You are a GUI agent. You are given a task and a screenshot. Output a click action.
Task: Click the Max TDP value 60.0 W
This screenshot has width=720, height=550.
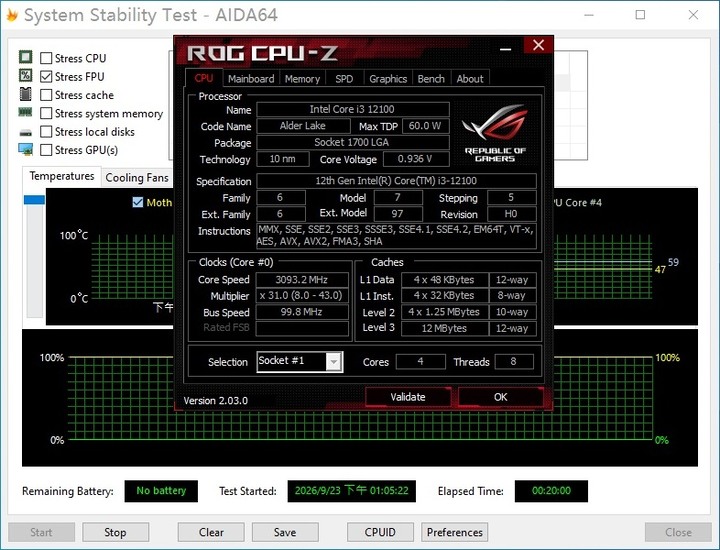425,126
